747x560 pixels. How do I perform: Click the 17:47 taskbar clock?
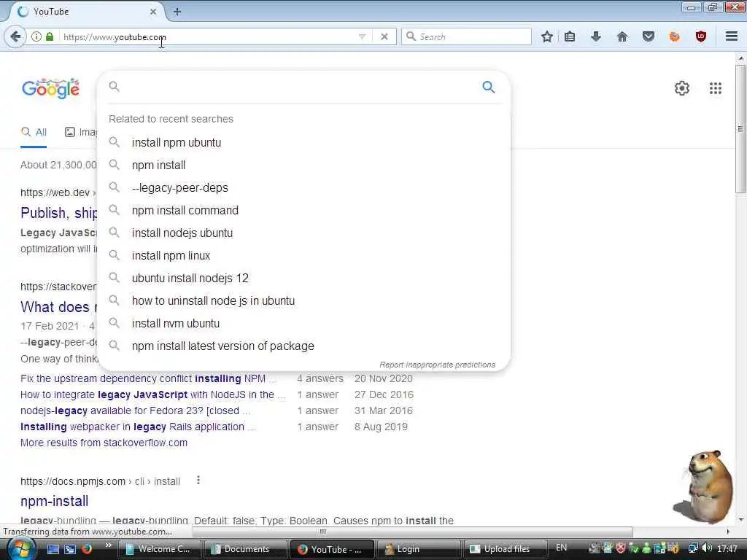(727, 548)
